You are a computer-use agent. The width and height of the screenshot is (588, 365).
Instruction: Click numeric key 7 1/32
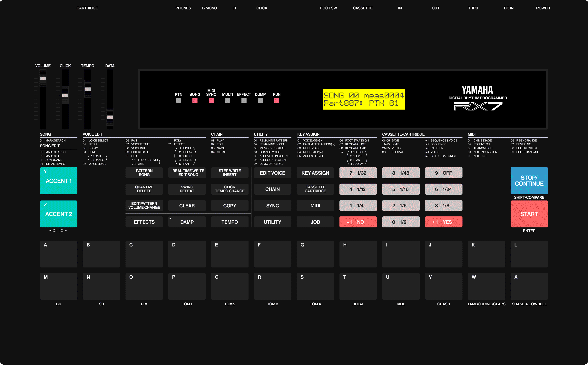click(358, 173)
